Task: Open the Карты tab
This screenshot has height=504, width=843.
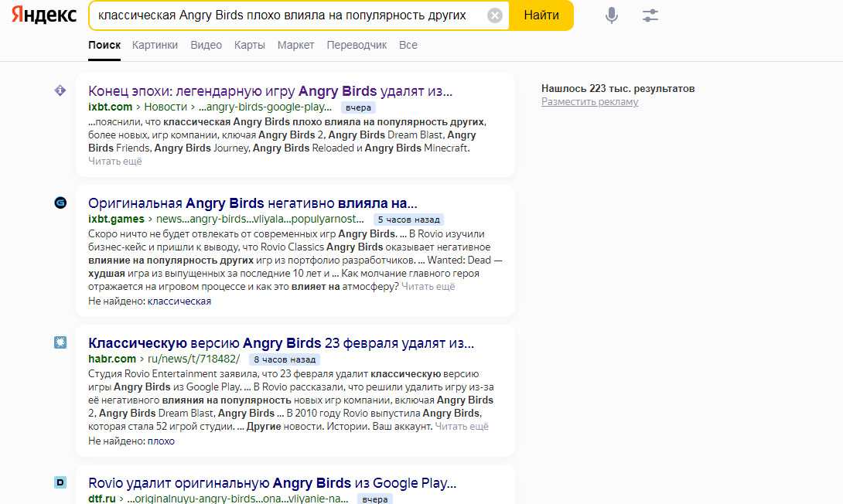Action: click(x=250, y=45)
